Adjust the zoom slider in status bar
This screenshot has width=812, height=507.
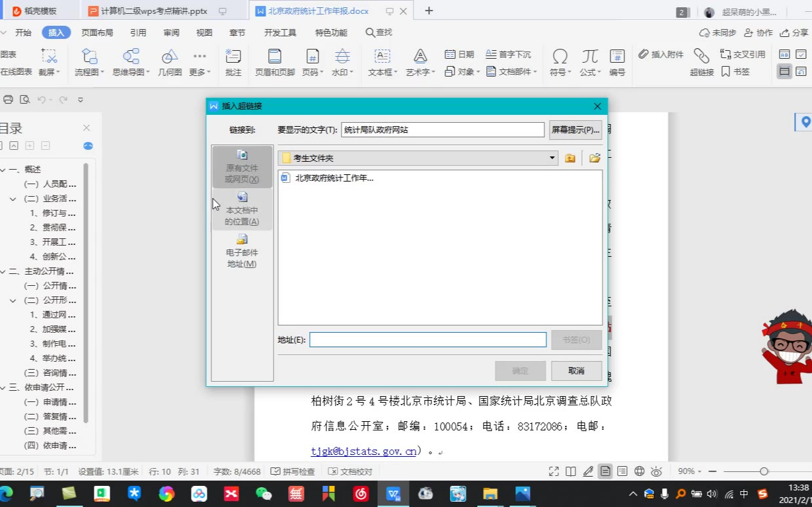point(764,471)
